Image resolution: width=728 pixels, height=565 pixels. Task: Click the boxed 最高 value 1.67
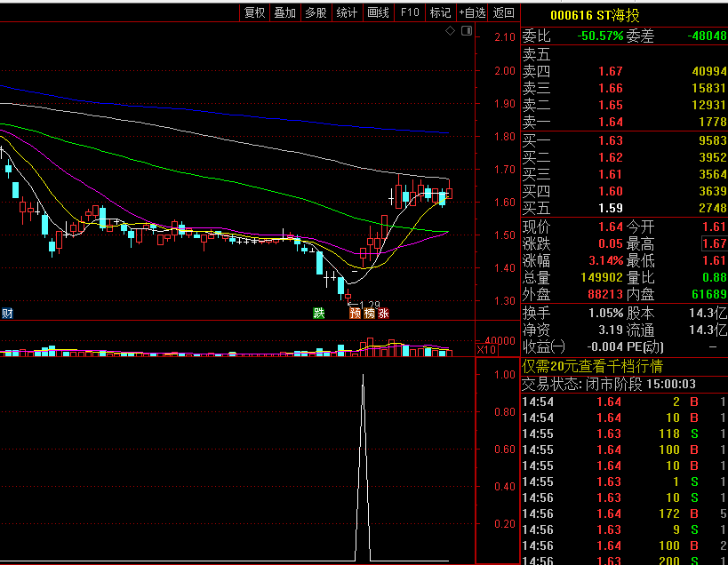click(x=714, y=243)
